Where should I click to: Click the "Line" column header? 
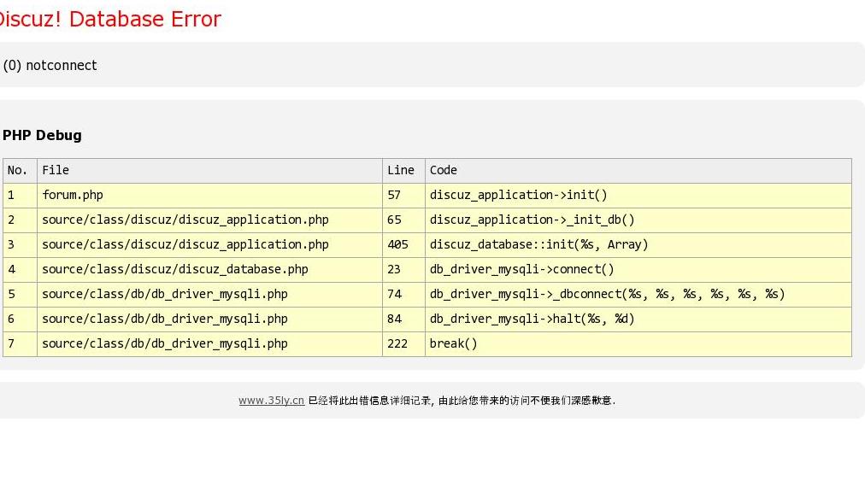pos(403,170)
